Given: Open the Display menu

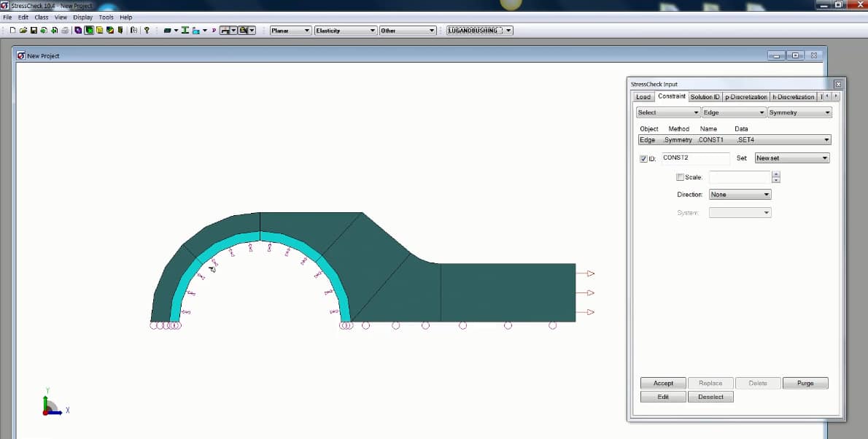Looking at the screenshot, I should (x=82, y=17).
